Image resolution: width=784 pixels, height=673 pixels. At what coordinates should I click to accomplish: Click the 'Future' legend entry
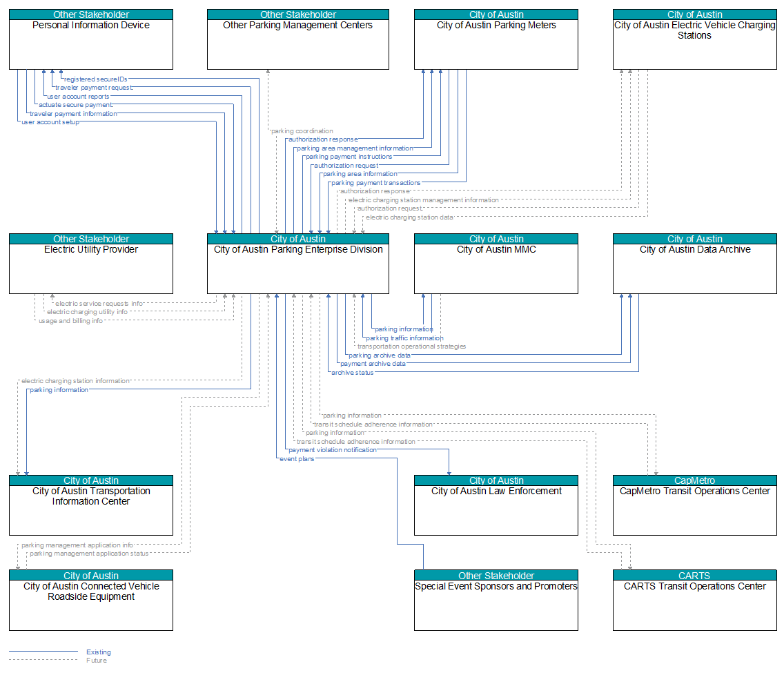coord(97,661)
